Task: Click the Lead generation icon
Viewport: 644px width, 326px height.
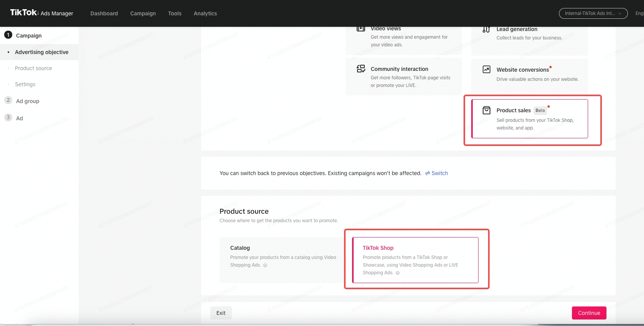Action: (x=486, y=29)
